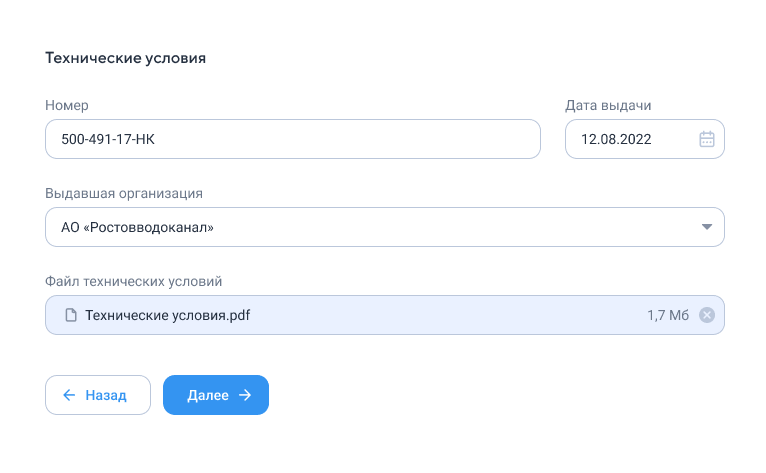Click the left arrow icon in Назад

coord(69,395)
